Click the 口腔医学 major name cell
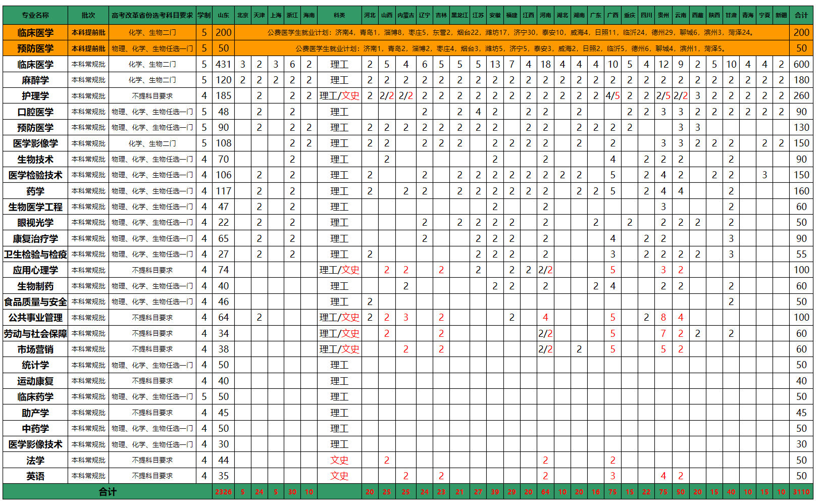Viewport: 816px width, 504px height. click(35, 112)
